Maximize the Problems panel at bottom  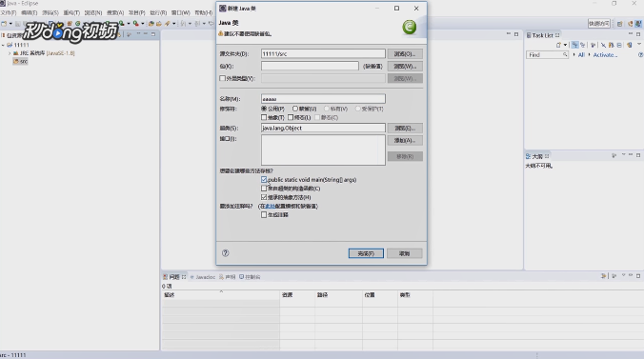click(638, 276)
